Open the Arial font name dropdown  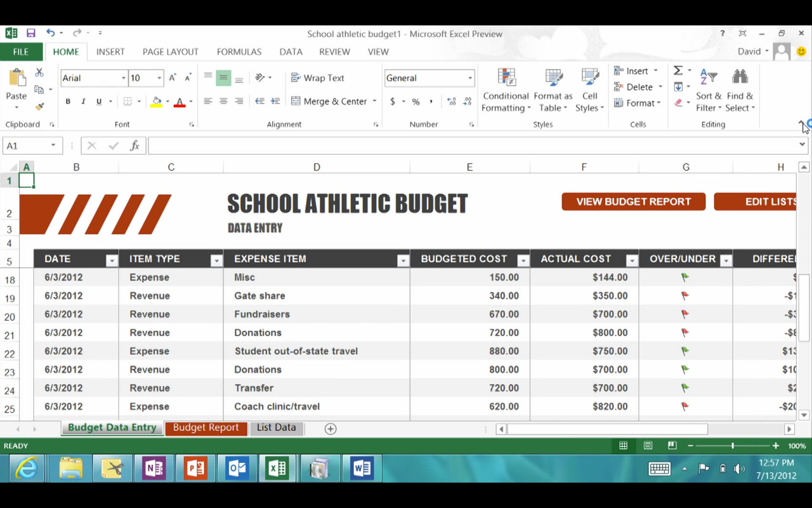(x=123, y=78)
